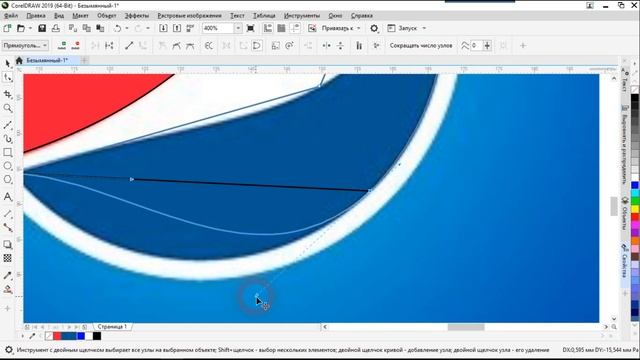
Task: Create a new document
Action: coord(7,28)
